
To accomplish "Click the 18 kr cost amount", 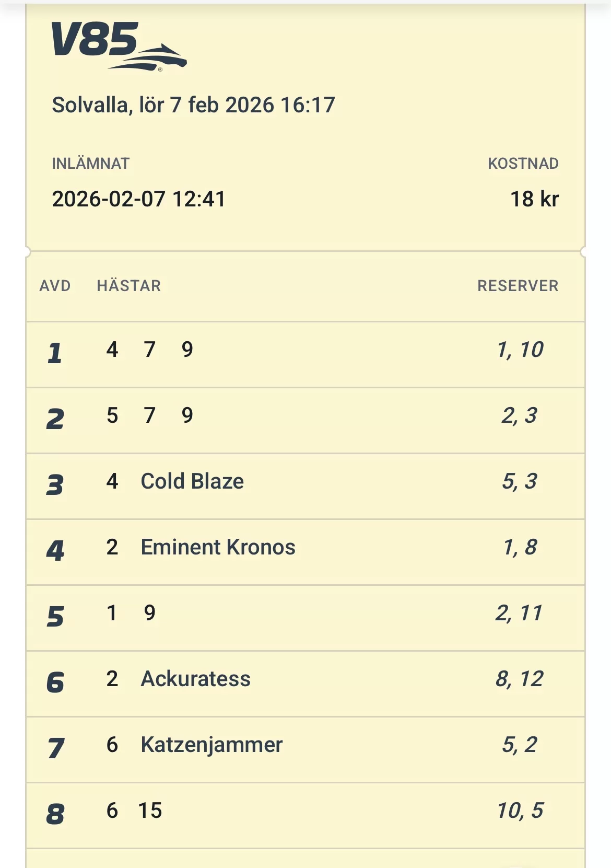I will (534, 199).
